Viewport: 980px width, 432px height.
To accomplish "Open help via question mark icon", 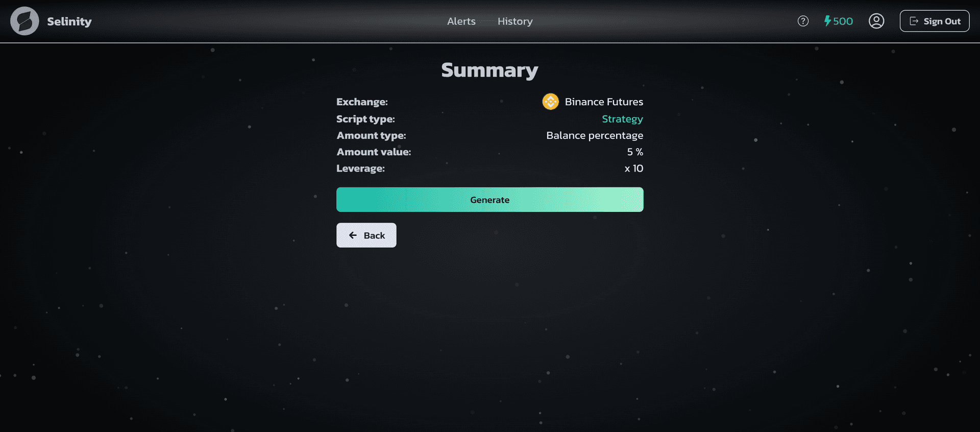I will [803, 21].
